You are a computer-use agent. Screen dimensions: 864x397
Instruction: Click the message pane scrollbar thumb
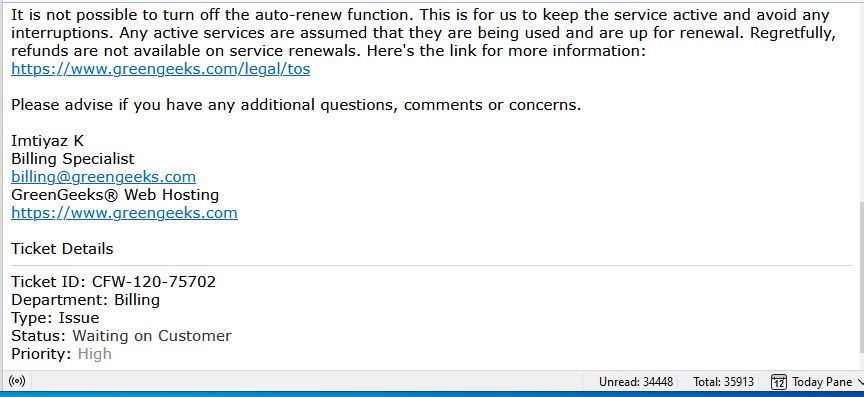[x=861, y=277]
